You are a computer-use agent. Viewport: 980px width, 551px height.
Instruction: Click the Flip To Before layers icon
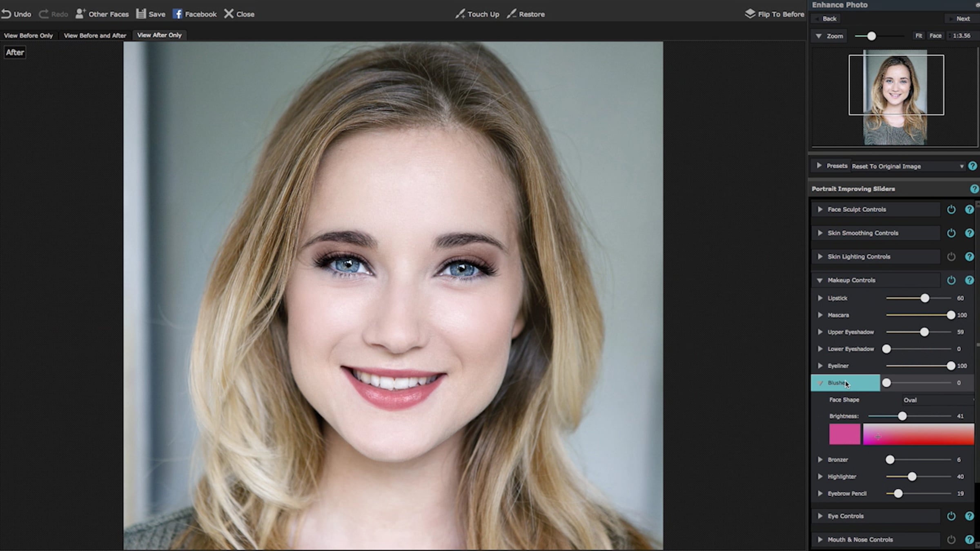click(750, 14)
